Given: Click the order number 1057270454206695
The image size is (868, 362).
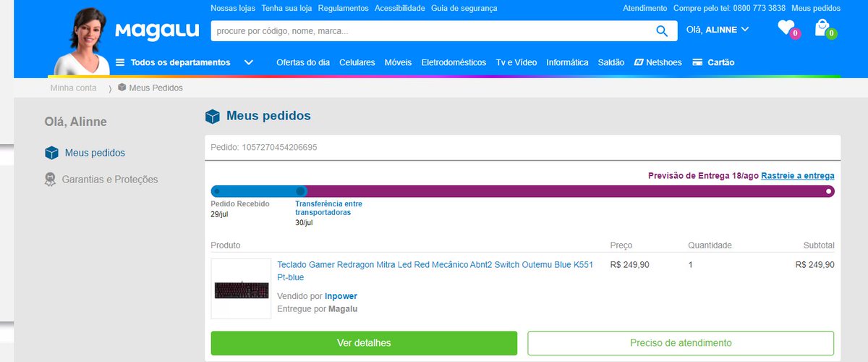Looking at the screenshot, I should coord(279,147).
